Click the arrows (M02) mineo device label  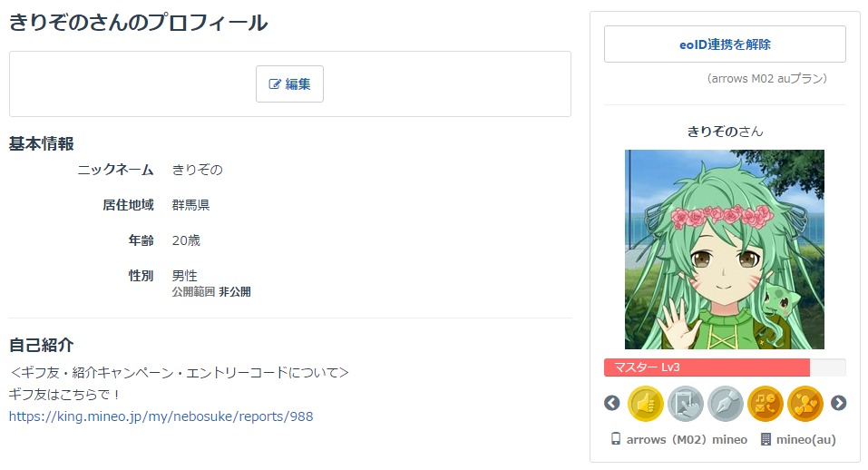click(687, 439)
